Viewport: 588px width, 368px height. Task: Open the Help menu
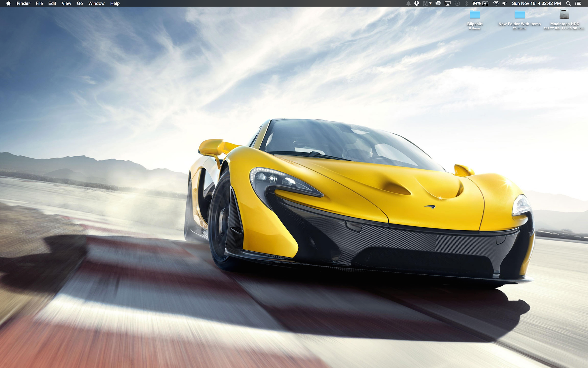coord(115,4)
